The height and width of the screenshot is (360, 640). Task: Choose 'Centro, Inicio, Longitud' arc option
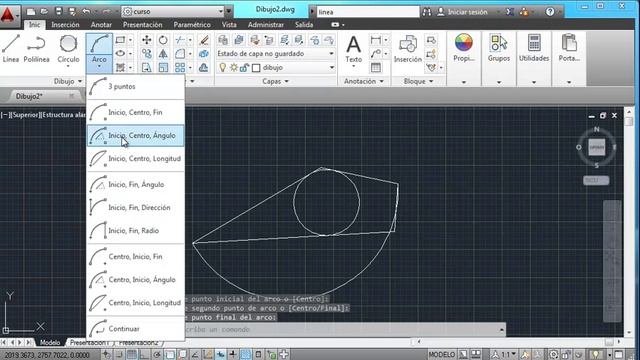click(x=136, y=303)
